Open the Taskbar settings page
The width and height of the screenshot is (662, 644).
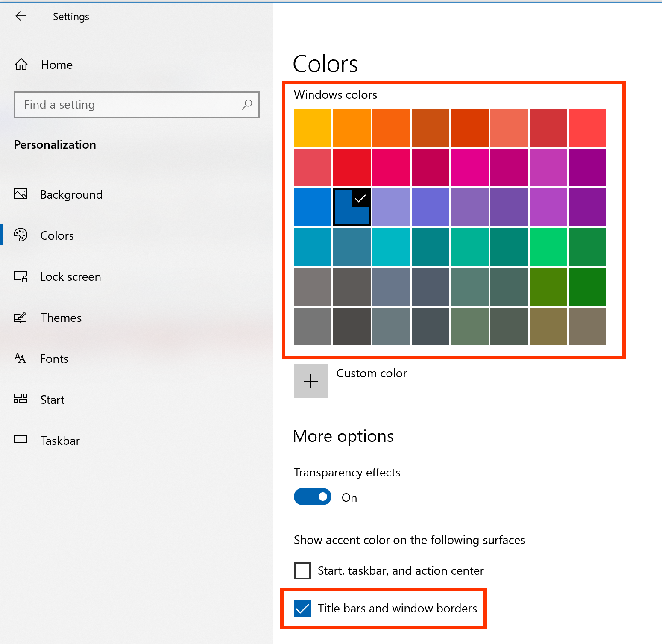click(x=60, y=441)
